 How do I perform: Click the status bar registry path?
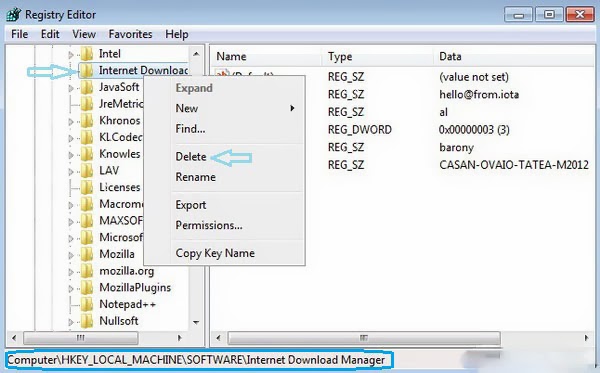196,360
